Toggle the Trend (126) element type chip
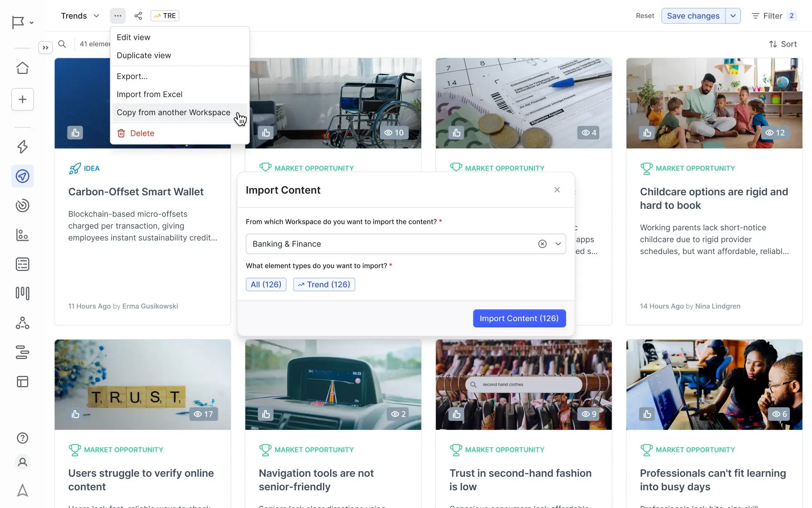Viewport: 812px width, 508px height. (324, 284)
